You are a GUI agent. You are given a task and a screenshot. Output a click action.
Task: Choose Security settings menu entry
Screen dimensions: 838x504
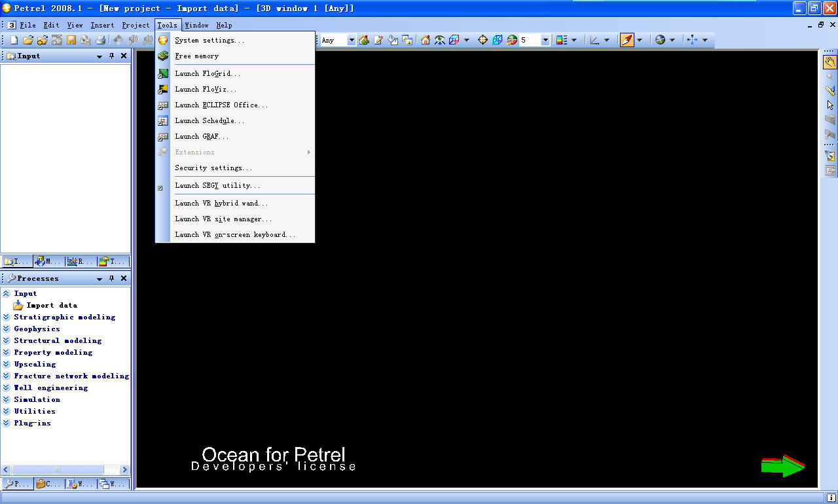pyautogui.click(x=235, y=168)
